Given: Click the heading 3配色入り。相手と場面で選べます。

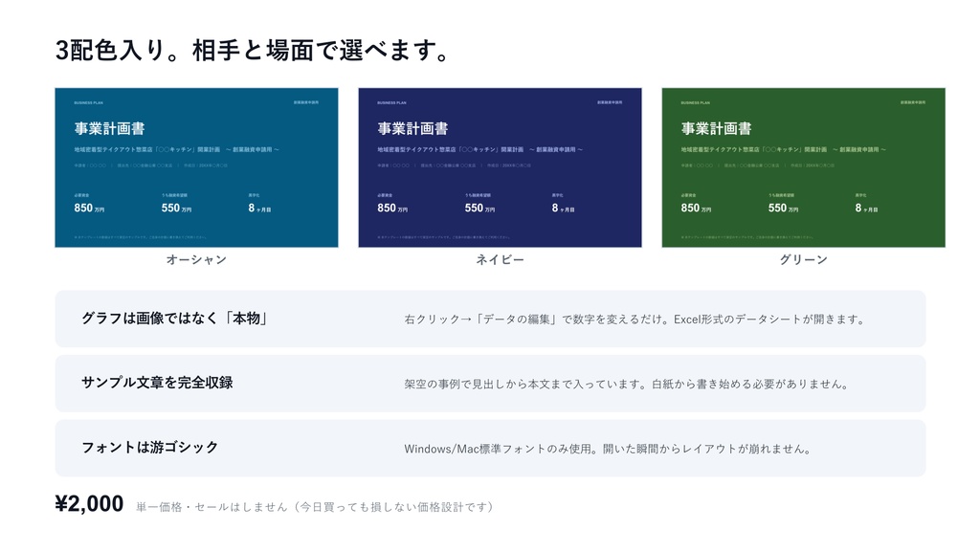Looking at the screenshot, I should 253,50.
